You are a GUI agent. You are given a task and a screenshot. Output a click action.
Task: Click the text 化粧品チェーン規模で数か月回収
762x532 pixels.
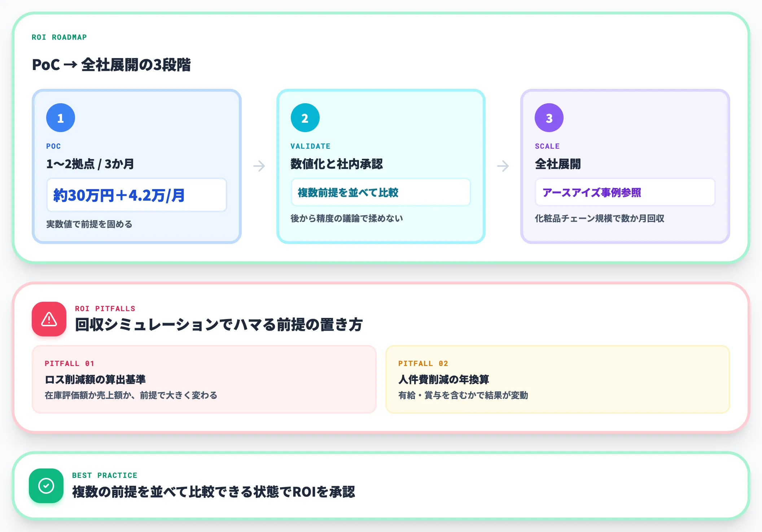tap(600, 218)
